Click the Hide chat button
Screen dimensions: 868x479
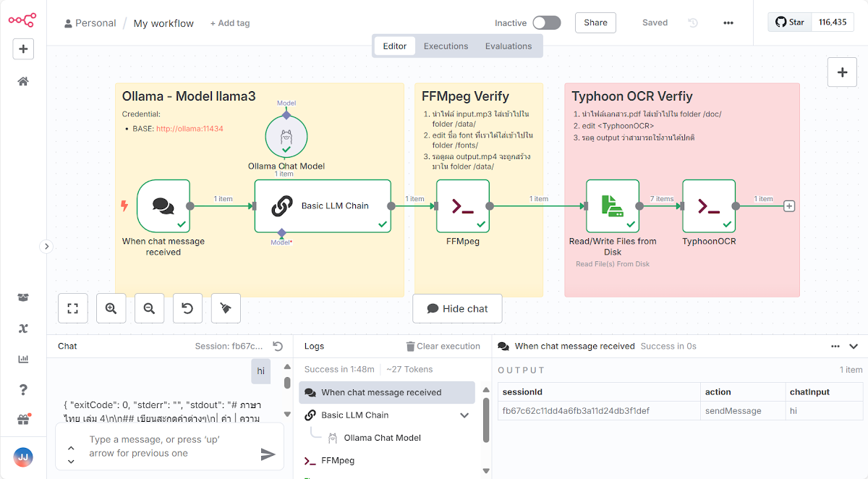pyautogui.click(x=457, y=308)
